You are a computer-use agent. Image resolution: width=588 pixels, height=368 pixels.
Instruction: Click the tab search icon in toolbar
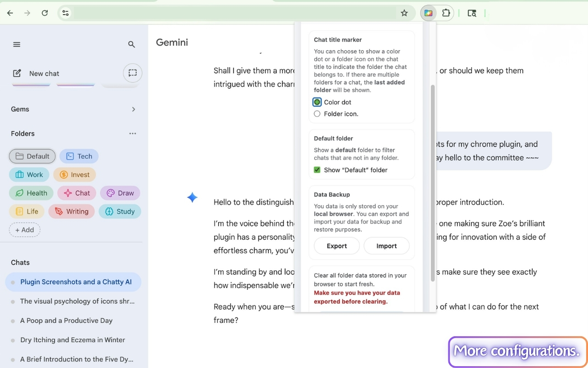point(472,13)
